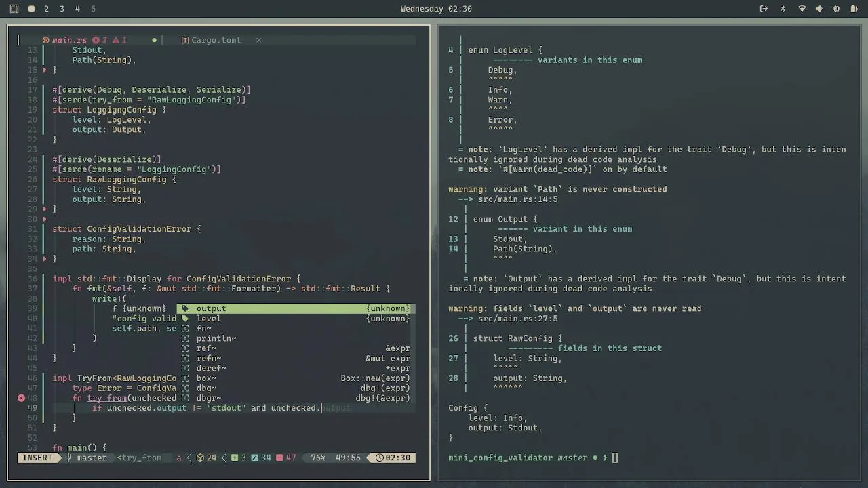
Task: Switch to workspace 3
Action: click(x=62, y=9)
